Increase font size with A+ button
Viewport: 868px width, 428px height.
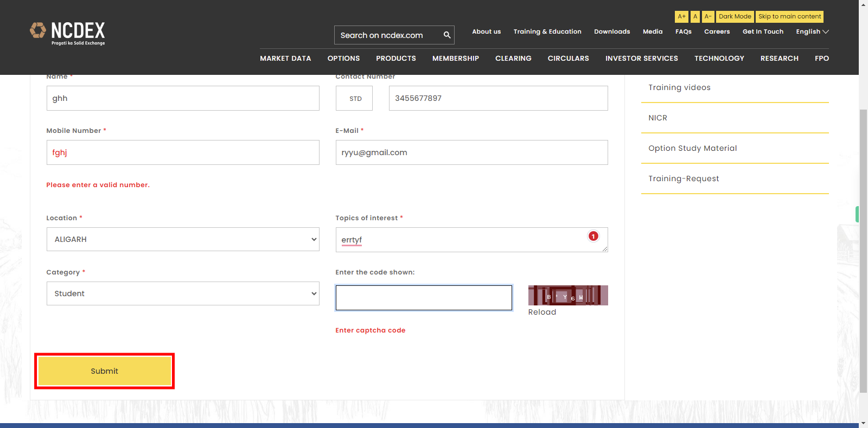click(681, 17)
